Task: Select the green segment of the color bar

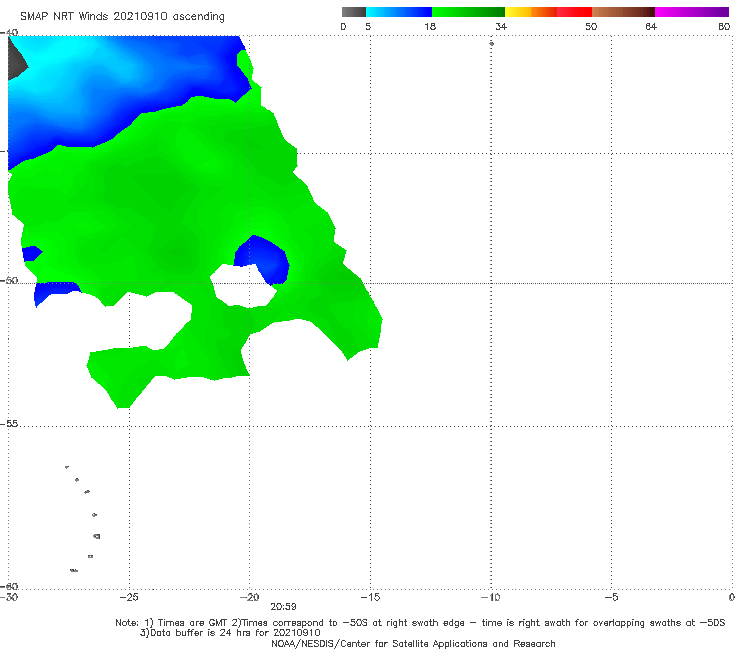Action: click(468, 12)
